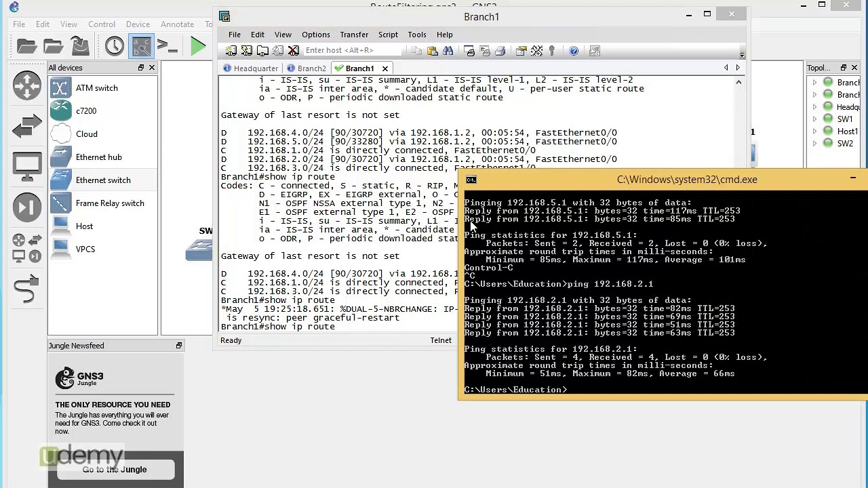Select the VPCS device

pos(103,249)
